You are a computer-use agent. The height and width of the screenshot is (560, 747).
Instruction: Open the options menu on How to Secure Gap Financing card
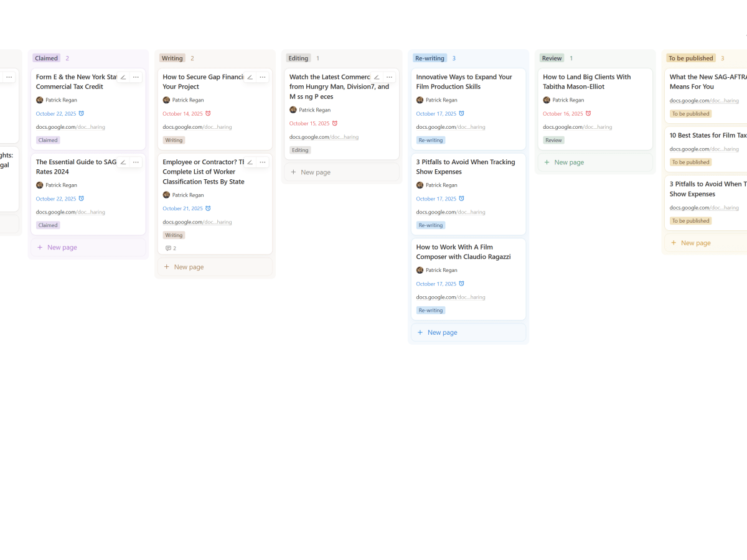tap(262, 77)
